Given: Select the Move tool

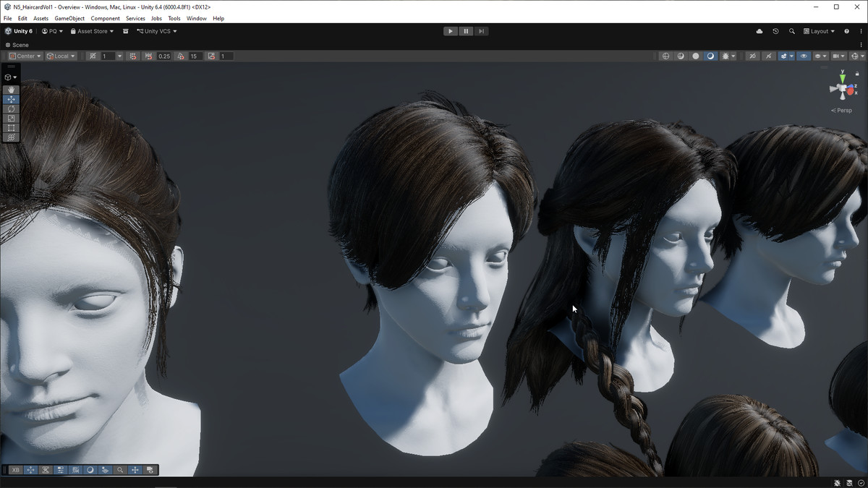Looking at the screenshot, I should point(11,99).
